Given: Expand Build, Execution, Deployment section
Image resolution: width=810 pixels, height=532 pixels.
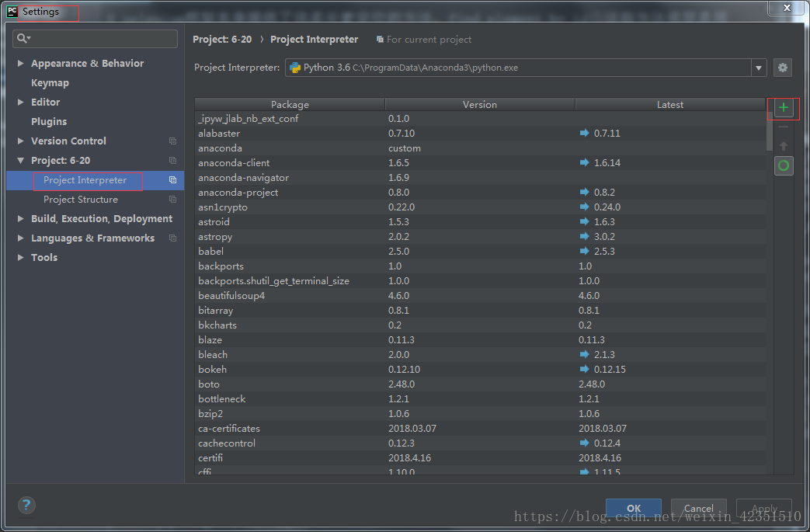Looking at the screenshot, I should tap(21, 218).
